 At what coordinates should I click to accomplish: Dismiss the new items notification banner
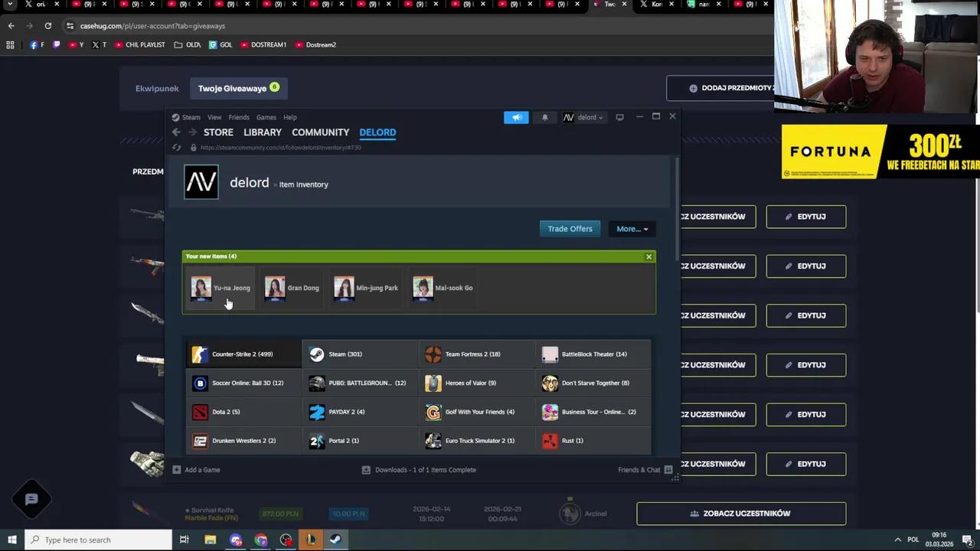click(648, 256)
